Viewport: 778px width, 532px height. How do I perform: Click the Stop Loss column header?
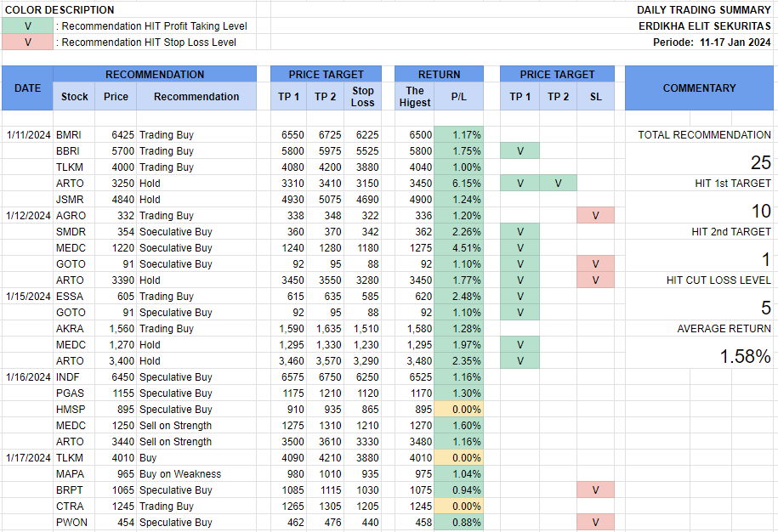tap(363, 96)
